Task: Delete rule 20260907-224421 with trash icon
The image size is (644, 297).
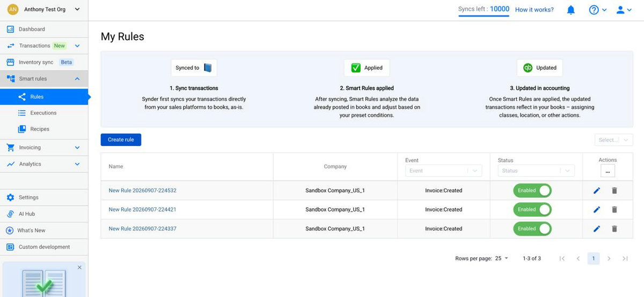Action: (614, 209)
